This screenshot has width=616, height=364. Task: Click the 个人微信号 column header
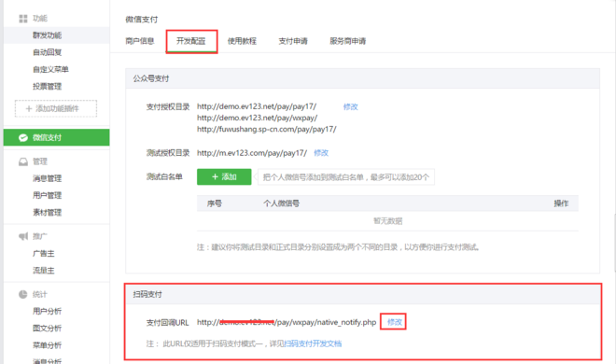point(281,203)
